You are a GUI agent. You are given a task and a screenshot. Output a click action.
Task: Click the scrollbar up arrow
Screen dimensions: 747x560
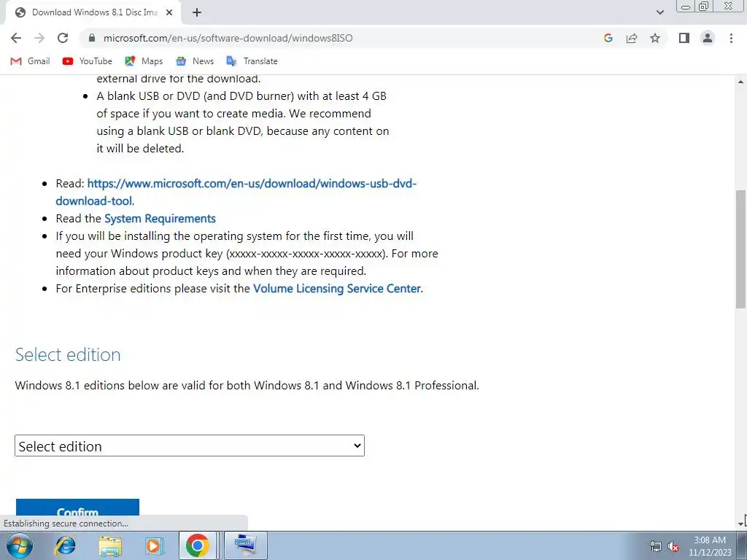(x=741, y=82)
